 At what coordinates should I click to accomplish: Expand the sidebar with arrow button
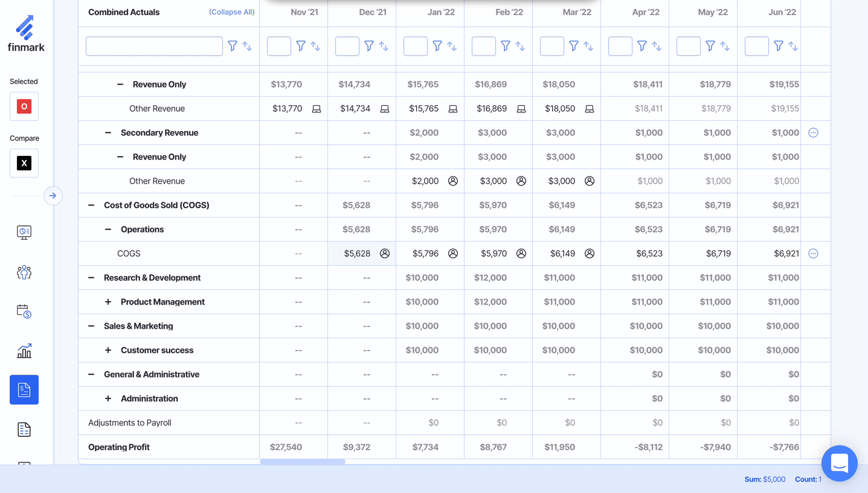tap(53, 196)
